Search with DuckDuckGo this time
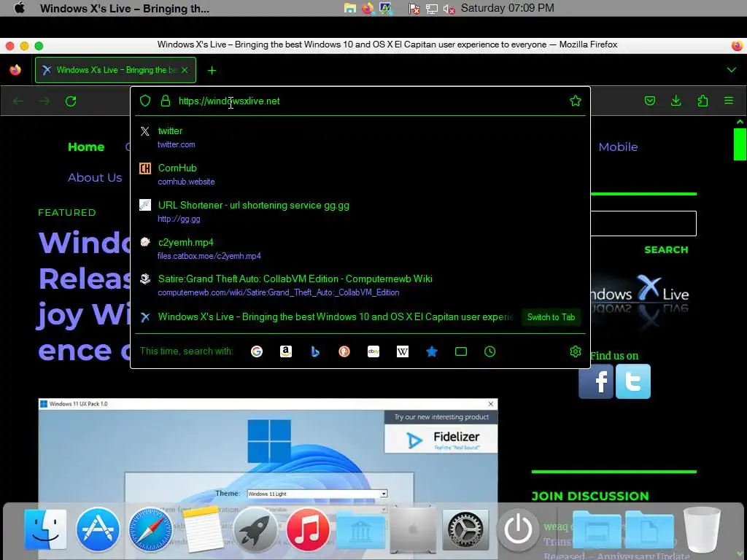 [x=344, y=351]
